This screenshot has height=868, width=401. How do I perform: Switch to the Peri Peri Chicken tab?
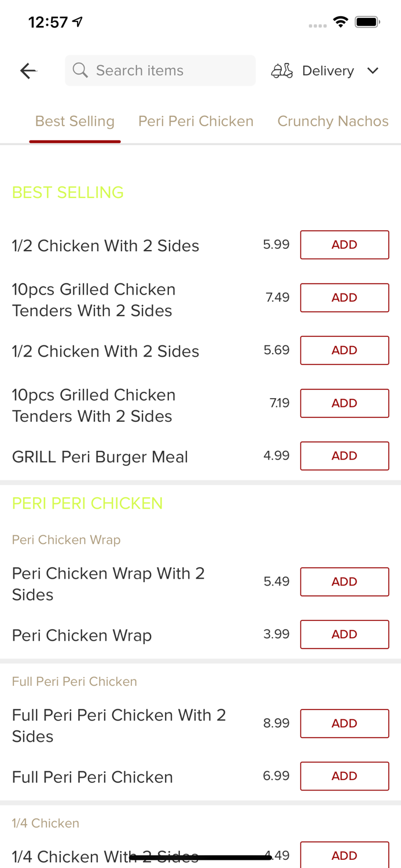[x=196, y=121]
